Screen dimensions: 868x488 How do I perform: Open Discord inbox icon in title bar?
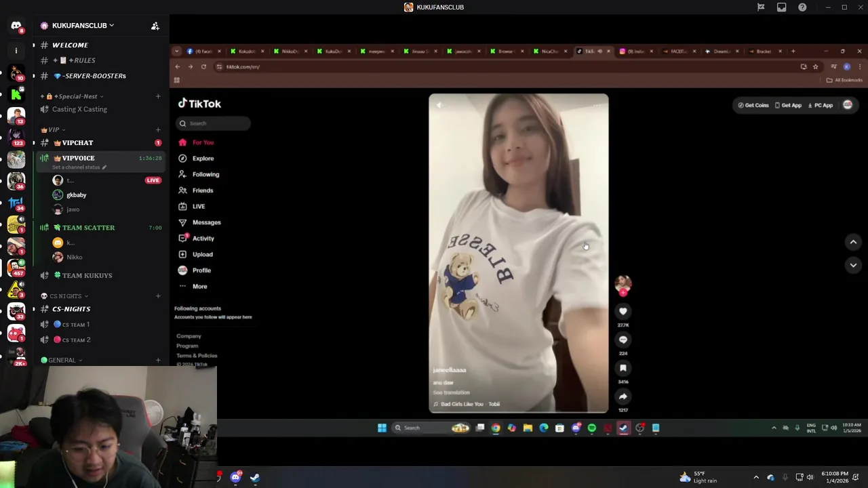click(782, 7)
